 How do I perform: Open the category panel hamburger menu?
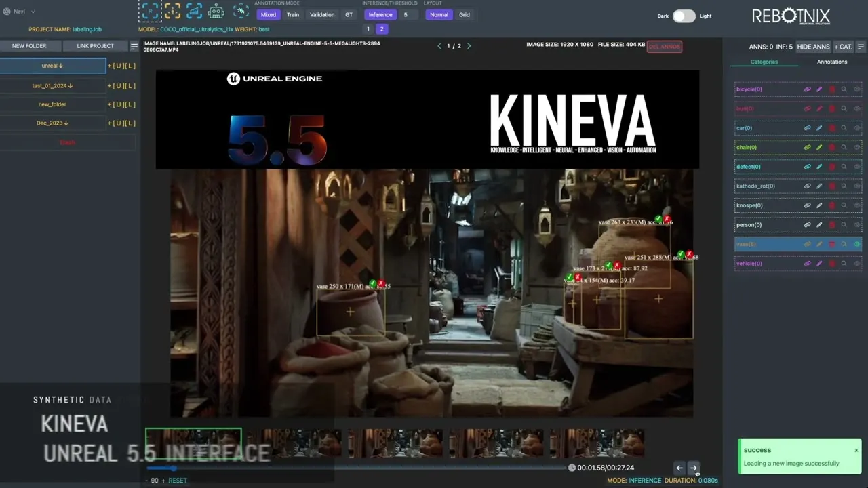coord(861,47)
